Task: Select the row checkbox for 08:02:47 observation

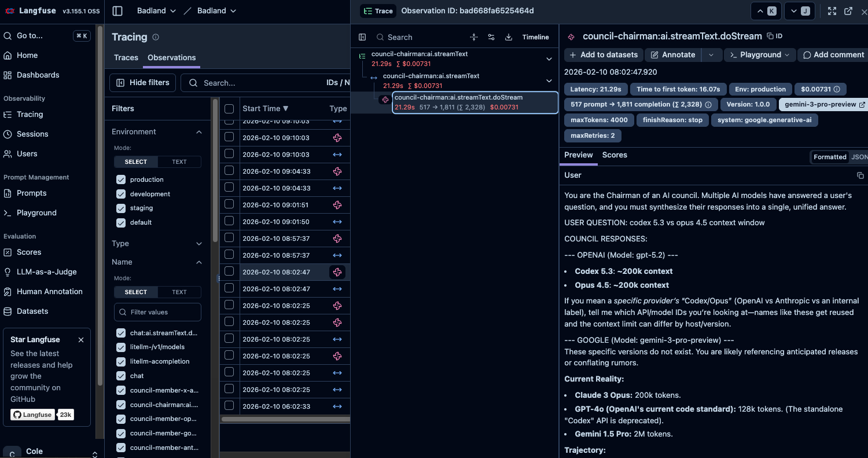Action: click(x=229, y=272)
